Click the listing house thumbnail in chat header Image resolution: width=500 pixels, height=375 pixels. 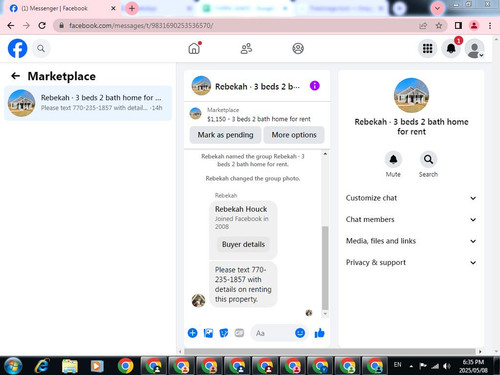tap(201, 86)
